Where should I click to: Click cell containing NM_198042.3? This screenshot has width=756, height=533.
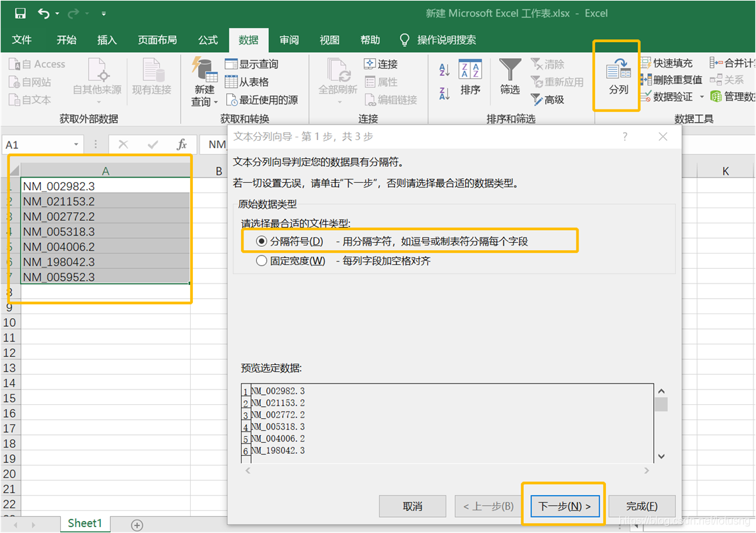[105, 262]
